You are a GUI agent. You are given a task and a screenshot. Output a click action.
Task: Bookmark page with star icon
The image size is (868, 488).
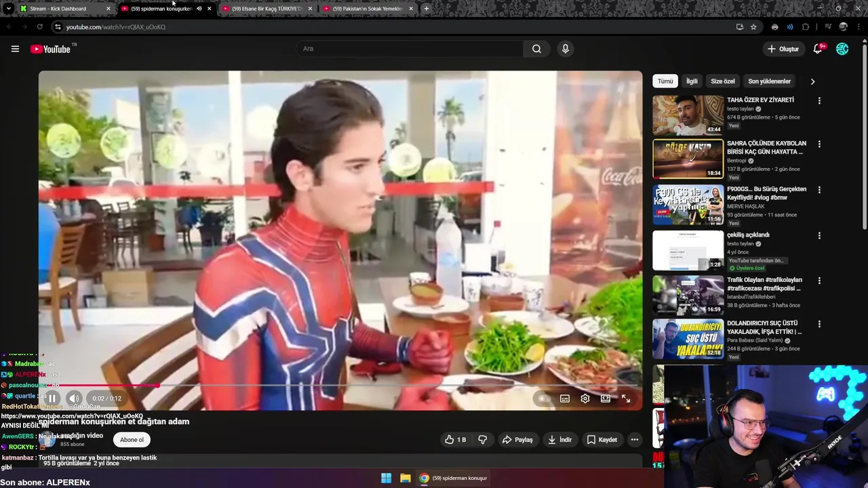tap(753, 27)
